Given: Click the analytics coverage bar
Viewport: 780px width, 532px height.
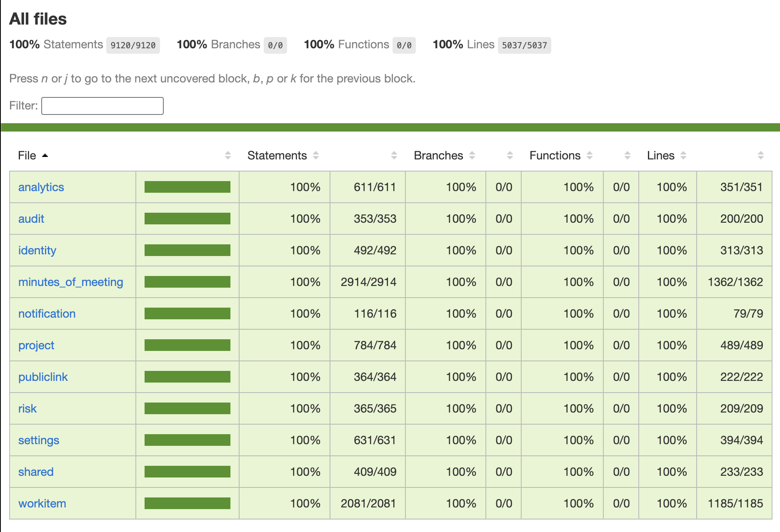Looking at the screenshot, I should pyautogui.click(x=187, y=187).
